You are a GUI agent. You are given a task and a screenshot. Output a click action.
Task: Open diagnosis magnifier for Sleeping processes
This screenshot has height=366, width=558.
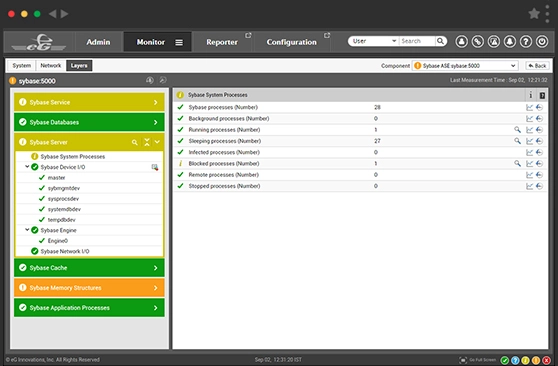tap(517, 141)
